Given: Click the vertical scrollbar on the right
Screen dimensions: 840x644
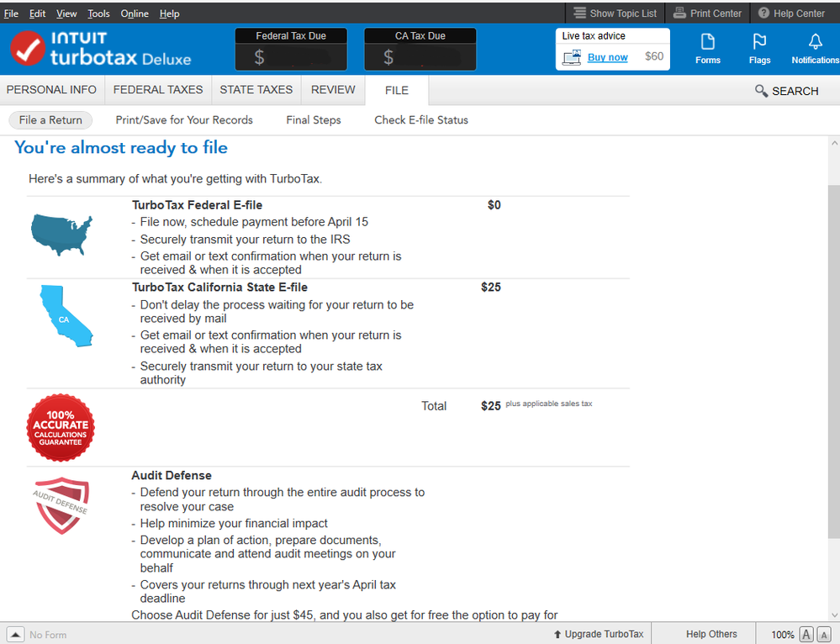Looking at the screenshot, I should pyautogui.click(x=832, y=362).
